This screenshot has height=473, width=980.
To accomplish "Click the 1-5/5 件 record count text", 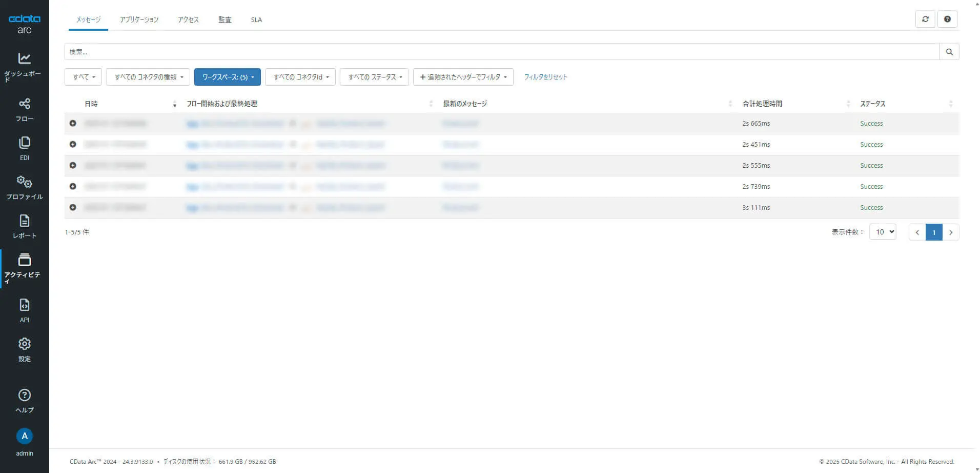I will pos(77,232).
